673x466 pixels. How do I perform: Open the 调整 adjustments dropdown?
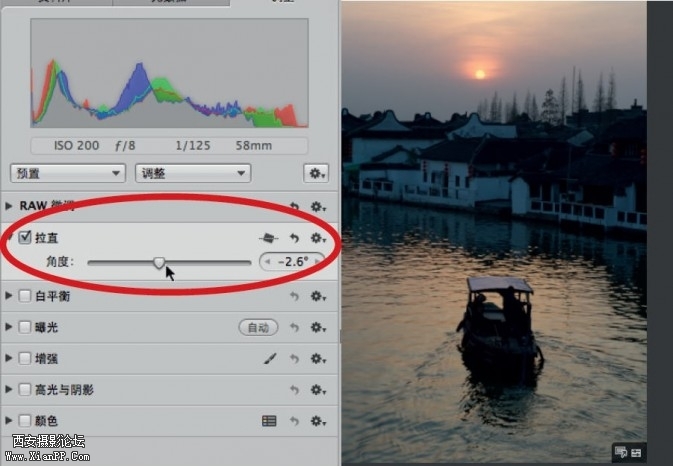click(x=192, y=173)
